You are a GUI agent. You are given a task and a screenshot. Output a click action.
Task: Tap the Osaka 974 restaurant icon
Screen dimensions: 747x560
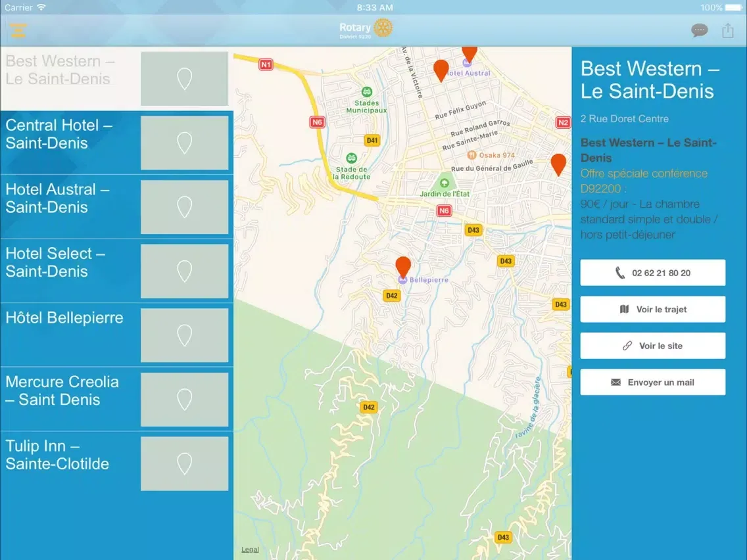(471, 154)
